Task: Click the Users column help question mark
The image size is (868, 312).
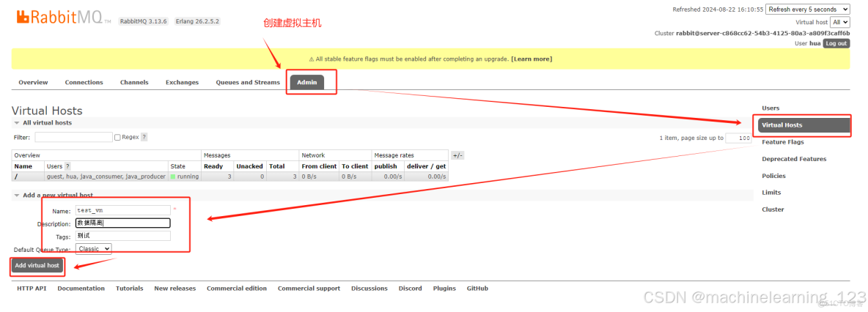Action: coord(67,166)
